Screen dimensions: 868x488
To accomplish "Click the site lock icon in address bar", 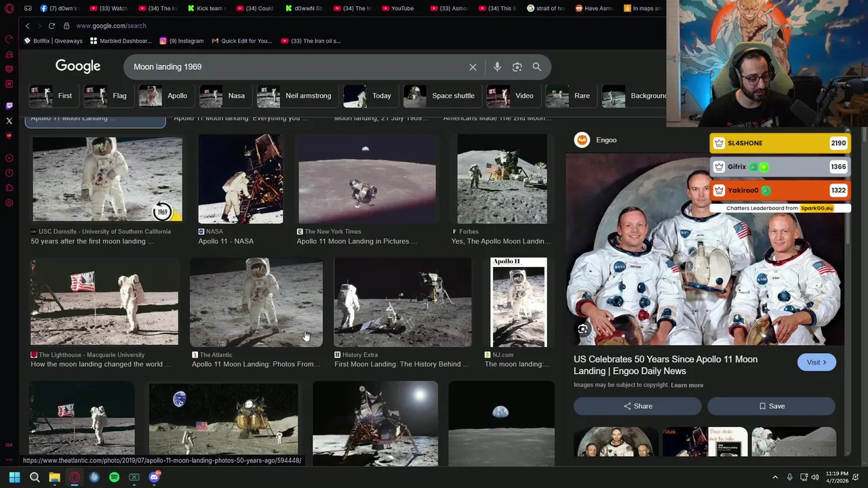I will pos(66,26).
